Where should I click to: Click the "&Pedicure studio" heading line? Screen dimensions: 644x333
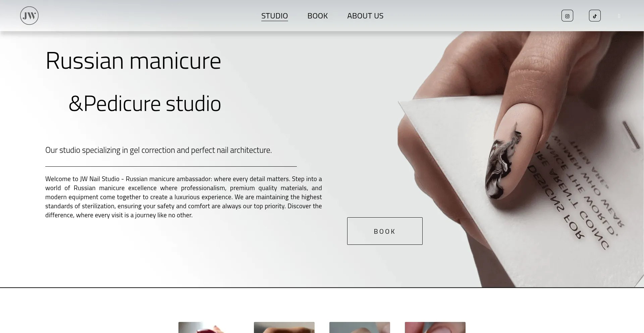point(145,104)
